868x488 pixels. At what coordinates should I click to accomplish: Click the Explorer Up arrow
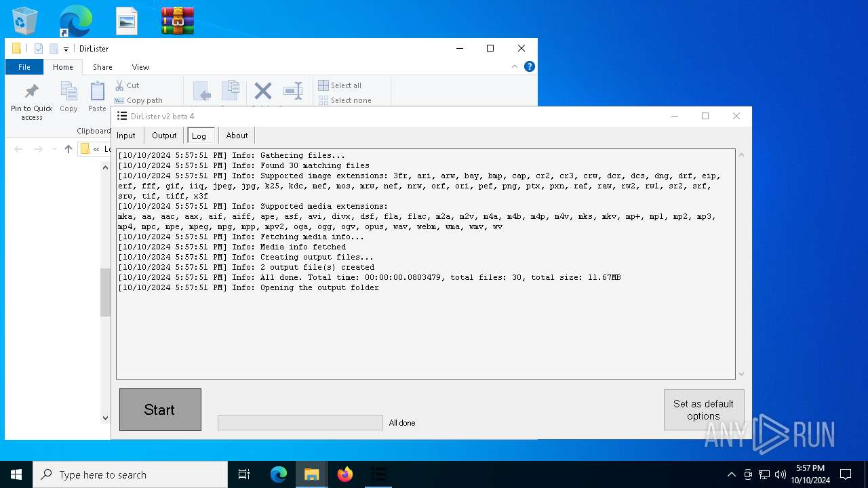point(68,149)
